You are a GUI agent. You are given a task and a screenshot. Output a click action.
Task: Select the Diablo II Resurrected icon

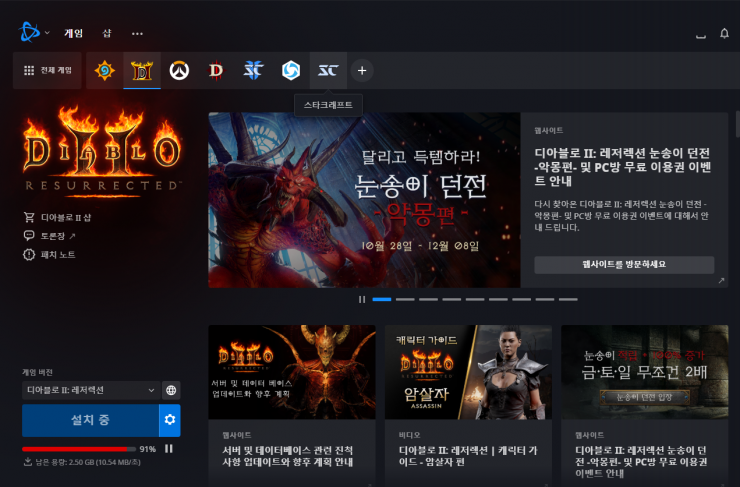142,71
